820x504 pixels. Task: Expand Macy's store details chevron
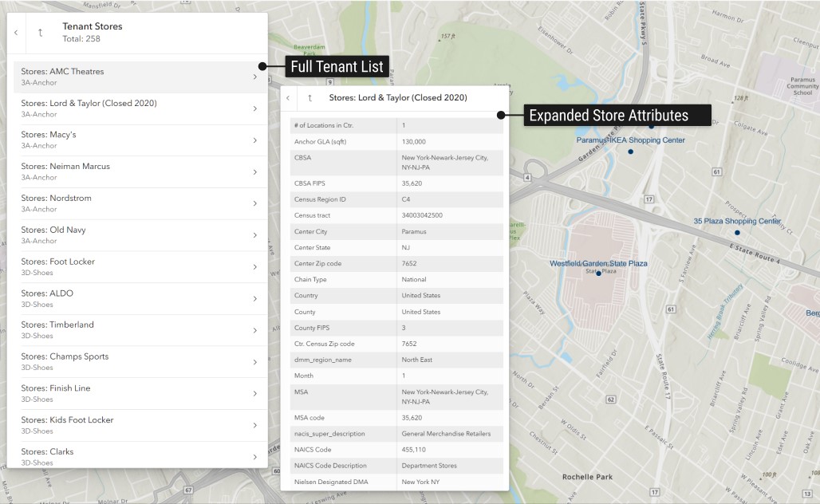pyautogui.click(x=254, y=140)
